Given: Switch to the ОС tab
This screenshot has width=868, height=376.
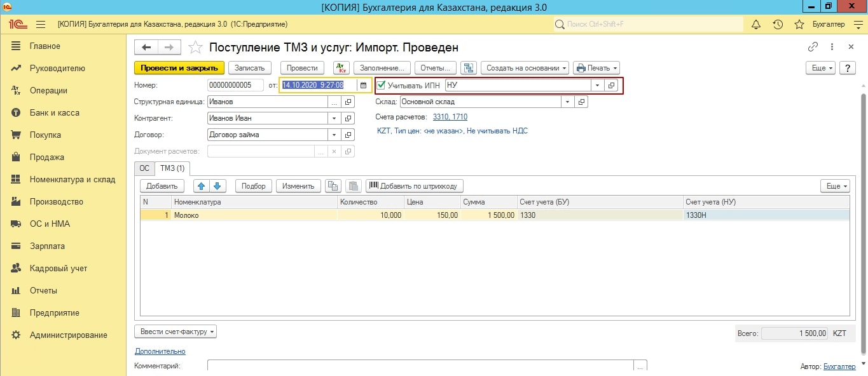Looking at the screenshot, I should click(x=144, y=168).
